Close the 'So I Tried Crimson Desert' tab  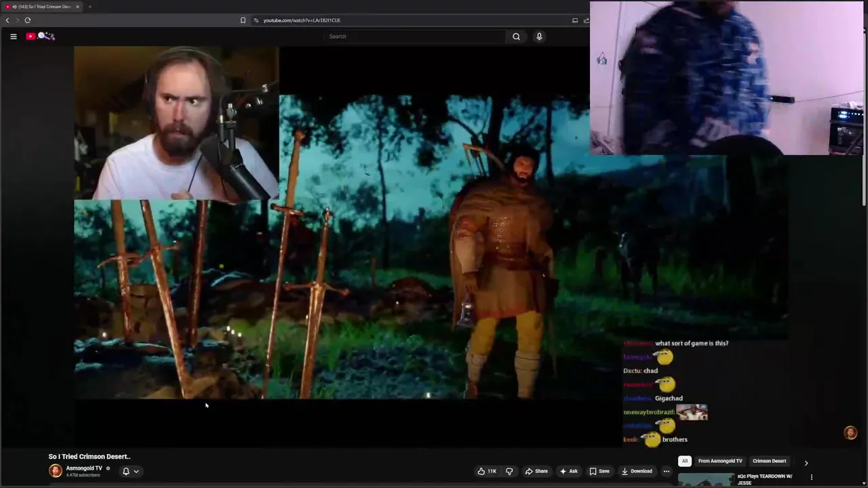(77, 7)
